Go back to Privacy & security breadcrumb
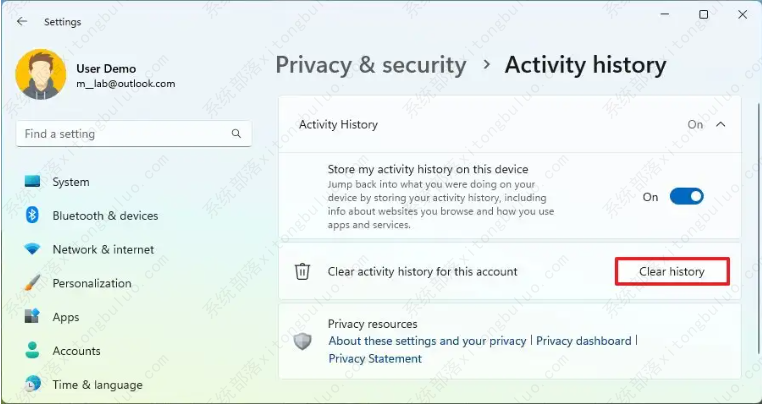 point(371,66)
